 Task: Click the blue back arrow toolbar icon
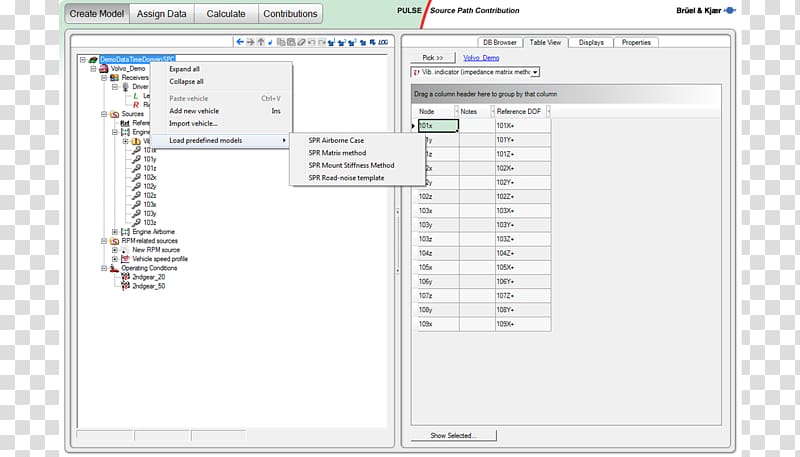(x=240, y=42)
